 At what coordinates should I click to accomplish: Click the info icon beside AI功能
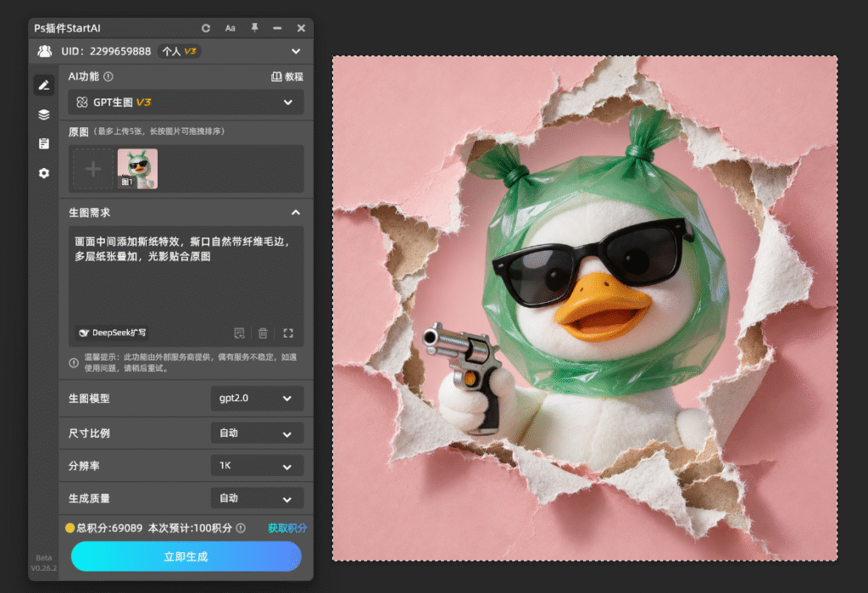tap(108, 76)
